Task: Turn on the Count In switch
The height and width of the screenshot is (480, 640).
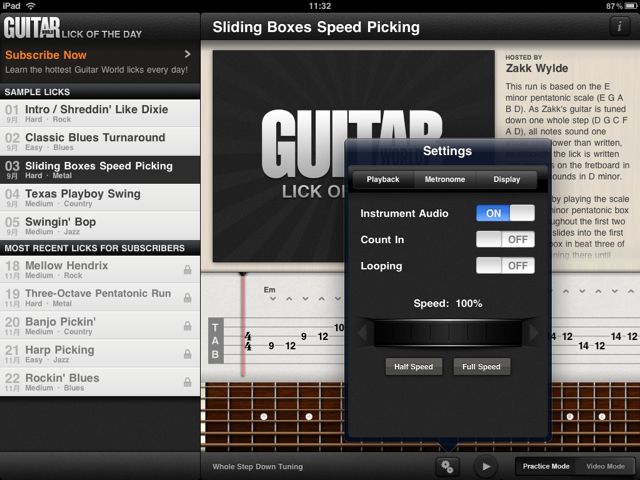Action: [505, 239]
